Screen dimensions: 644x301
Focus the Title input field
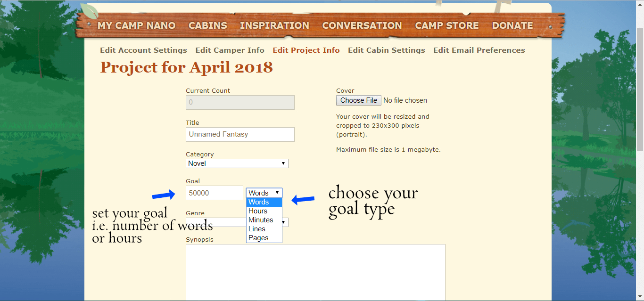[x=240, y=134]
